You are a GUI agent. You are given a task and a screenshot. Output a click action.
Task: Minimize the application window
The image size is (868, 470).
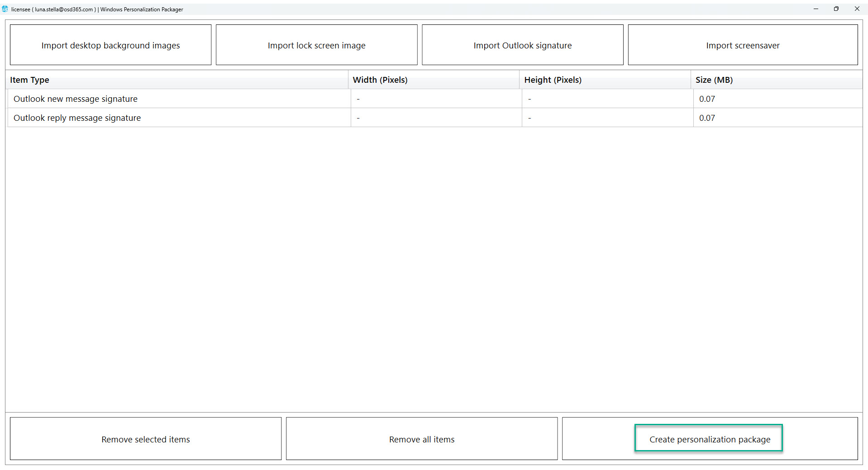coord(816,9)
